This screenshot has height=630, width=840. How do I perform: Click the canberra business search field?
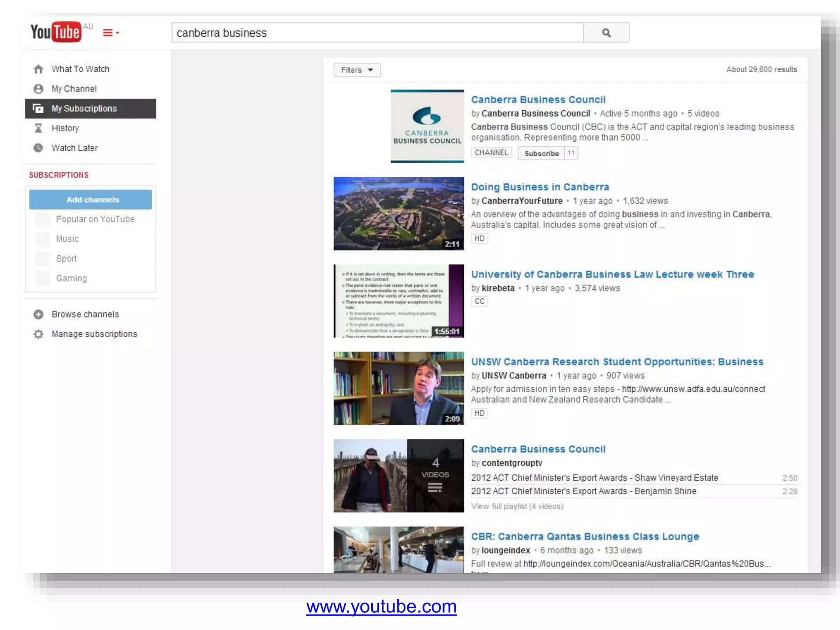click(377, 33)
